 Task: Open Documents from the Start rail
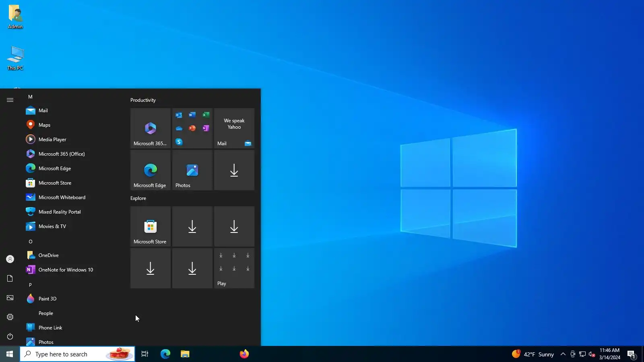[x=10, y=278]
